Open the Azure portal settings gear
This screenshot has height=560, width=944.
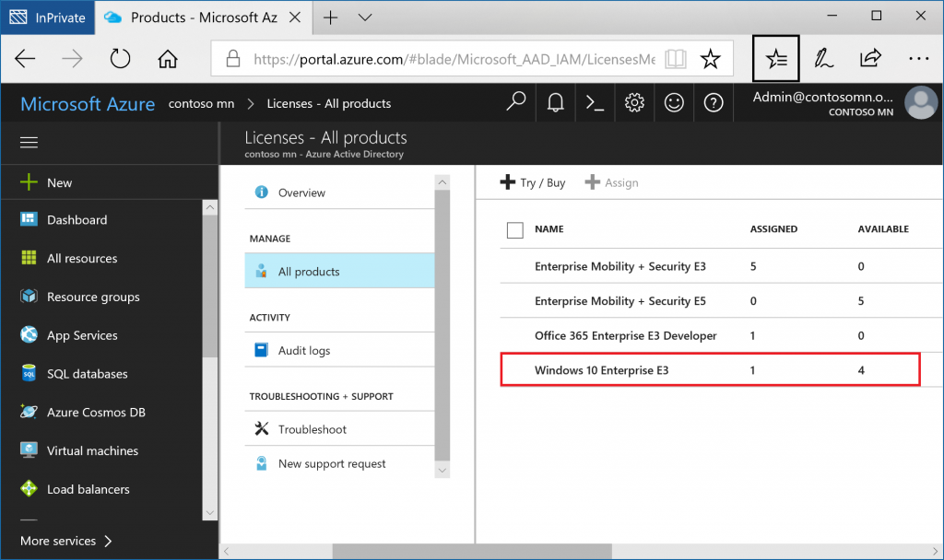point(634,102)
